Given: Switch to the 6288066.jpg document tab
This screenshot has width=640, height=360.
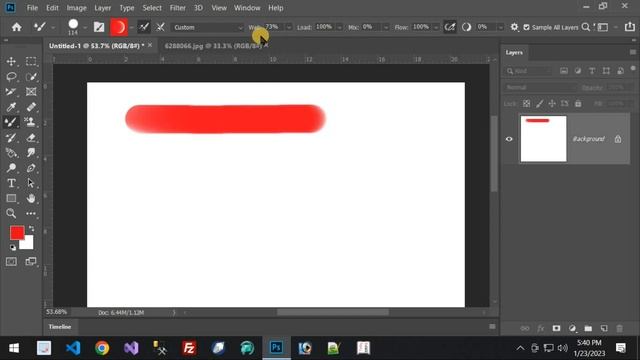Looking at the screenshot, I should pos(213,46).
